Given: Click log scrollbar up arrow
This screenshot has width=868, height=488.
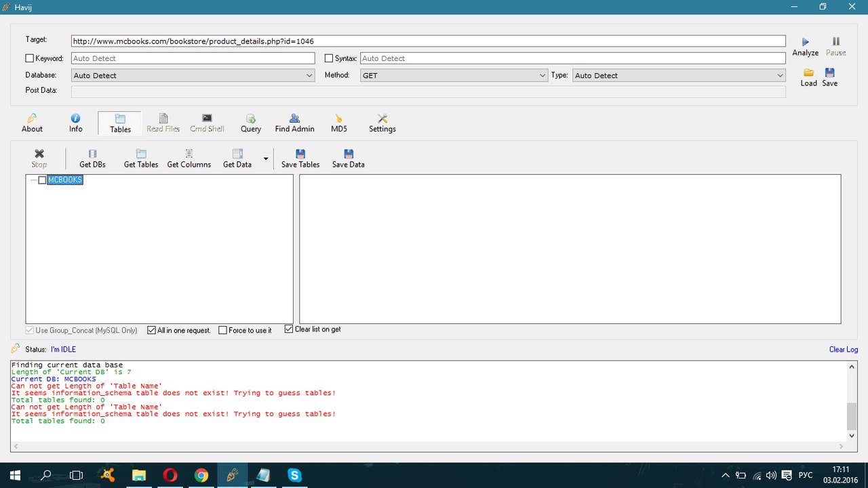Looking at the screenshot, I should (852, 367).
